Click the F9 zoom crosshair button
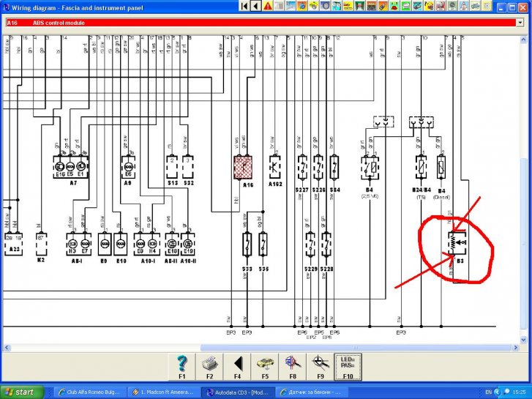532x399 pixels. click(319, 365)
